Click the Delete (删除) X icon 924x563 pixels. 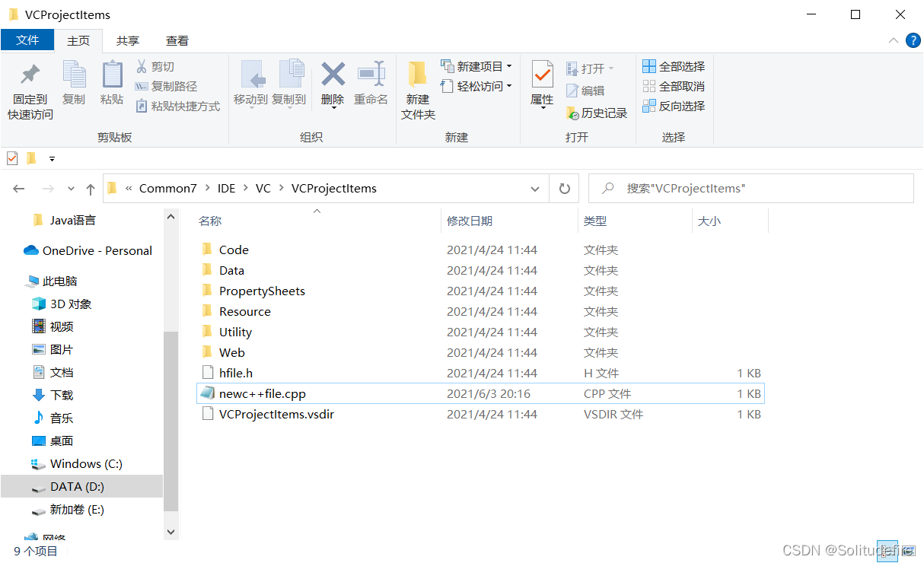(x=333, y=75)
